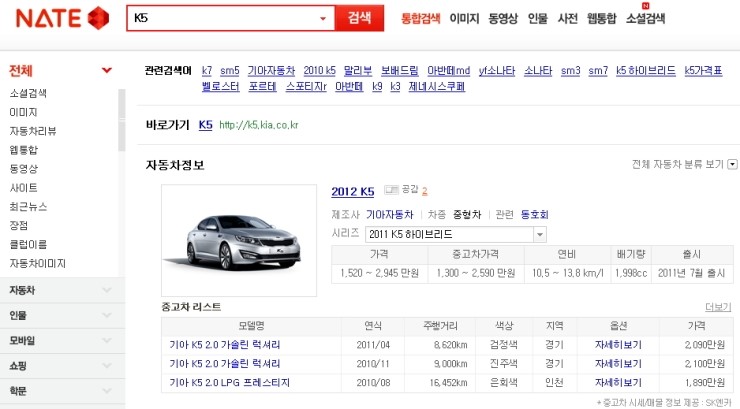Collapse the 전체 sidebar section chevron

(107, 71)
